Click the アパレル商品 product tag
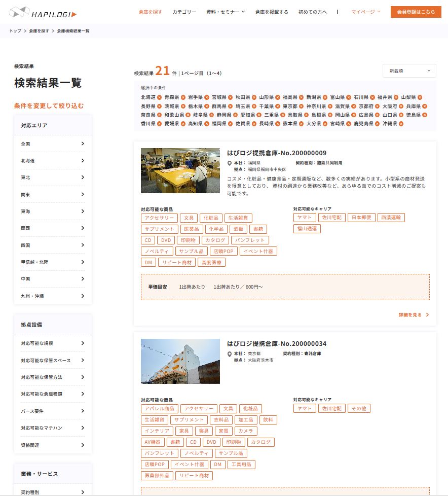 tap(159, 409)
